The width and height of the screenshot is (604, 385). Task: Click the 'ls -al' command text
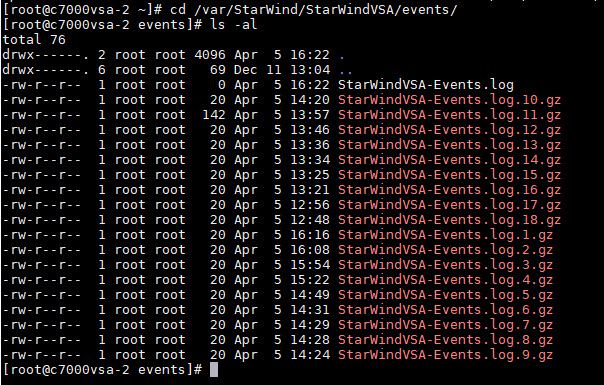coord(233,25)
